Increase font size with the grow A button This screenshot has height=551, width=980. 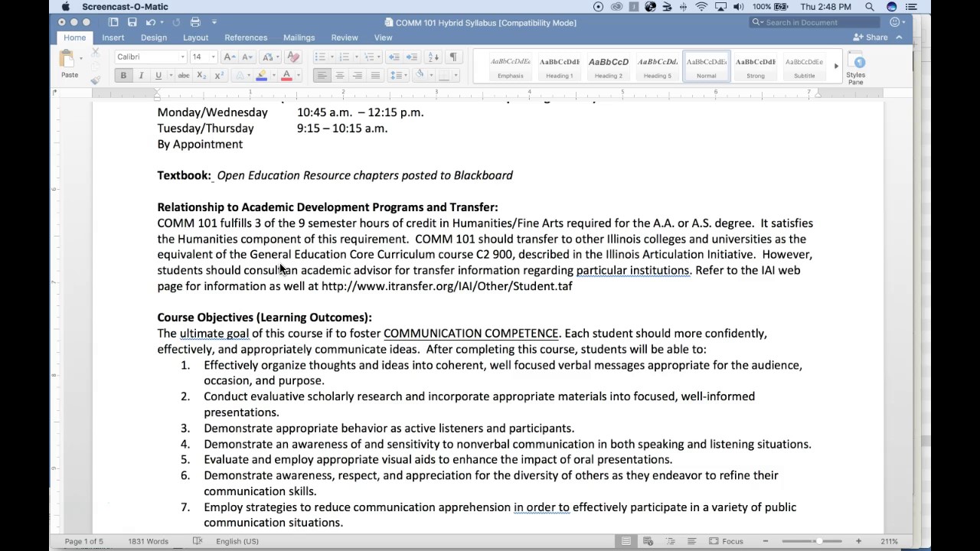(229, 57)
